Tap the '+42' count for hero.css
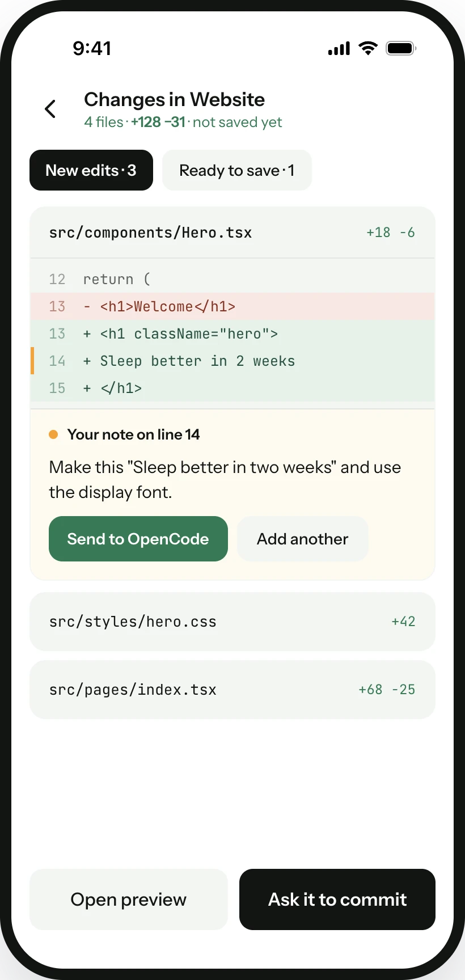This screenshot has height=980, width=465. (403, 622)
